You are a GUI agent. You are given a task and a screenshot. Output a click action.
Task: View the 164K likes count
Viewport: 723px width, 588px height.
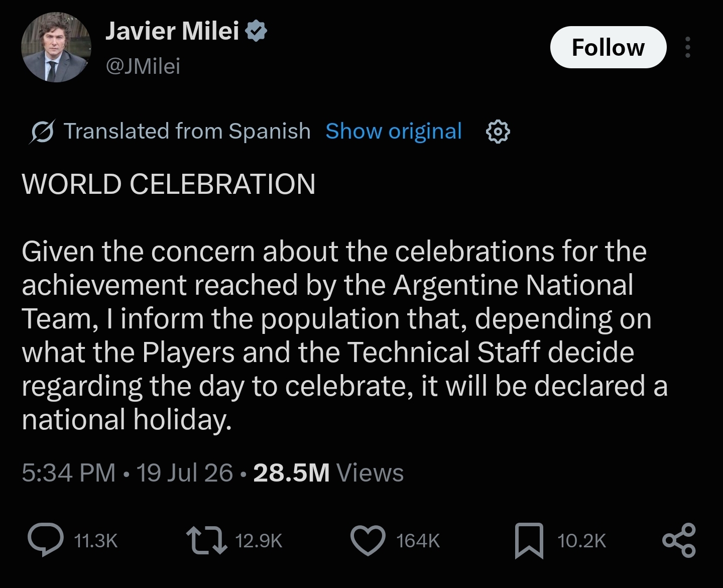(x=418, y=541)
